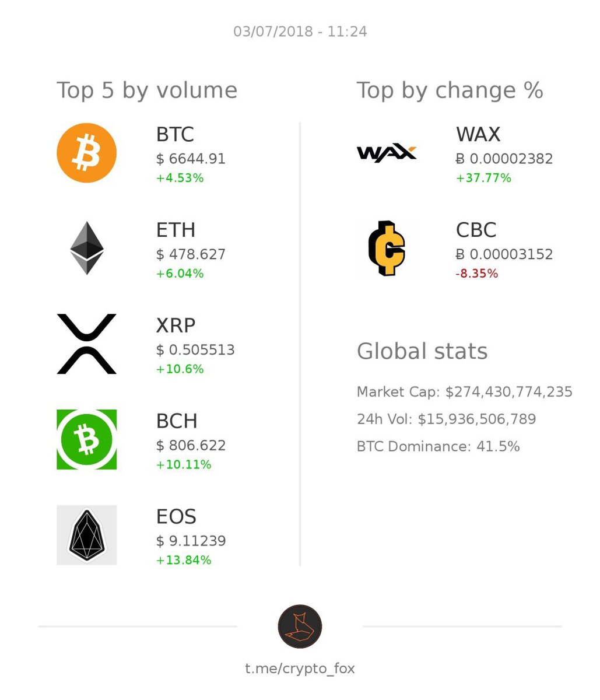Click the orange Bitcoin logo icon
The width and height of the screenshot is (600, 700).
point(87,153)
